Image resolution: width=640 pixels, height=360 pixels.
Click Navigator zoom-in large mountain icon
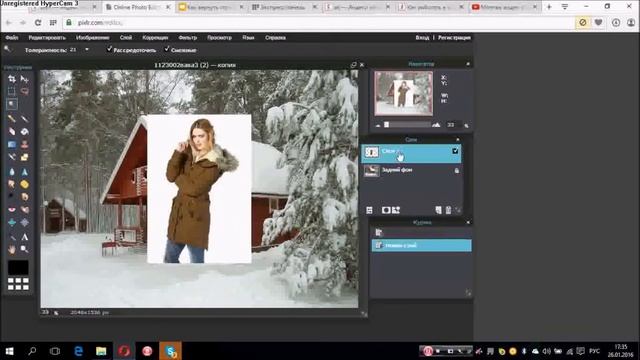click(436, 124)
